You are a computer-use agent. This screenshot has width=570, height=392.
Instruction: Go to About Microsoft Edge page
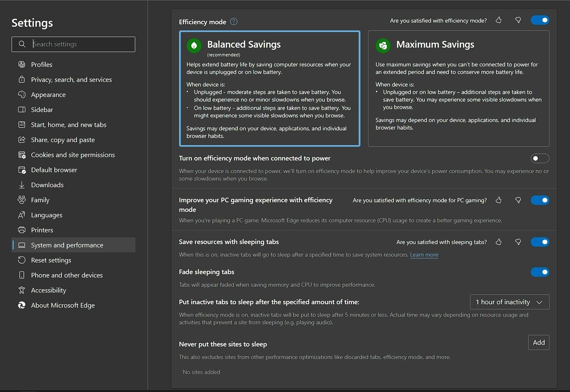74,305
